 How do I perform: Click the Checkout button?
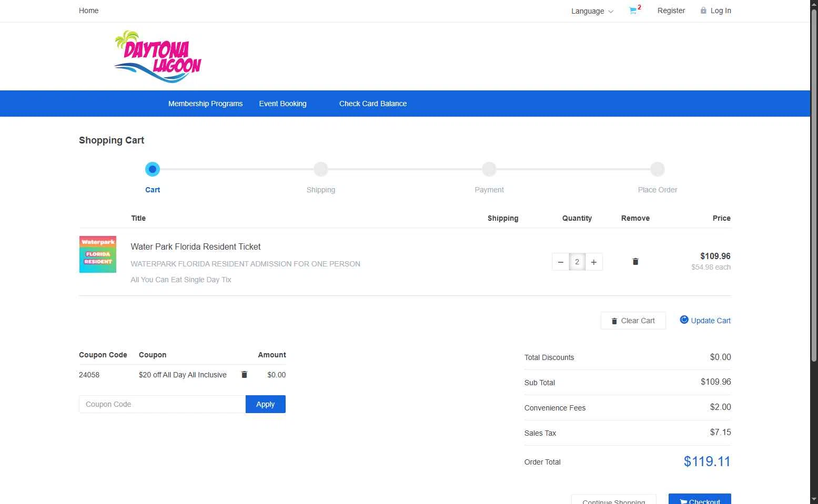(x=700, y=499)
